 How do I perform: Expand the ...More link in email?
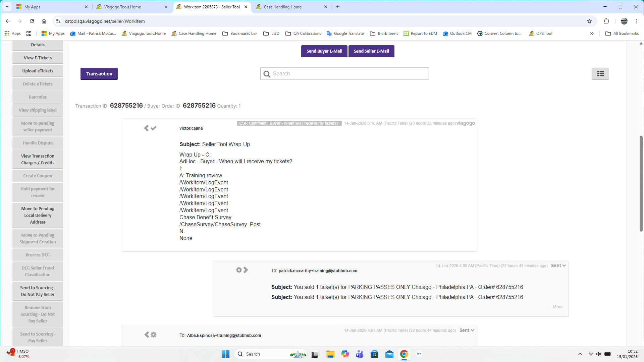click(x=556, y=307)
